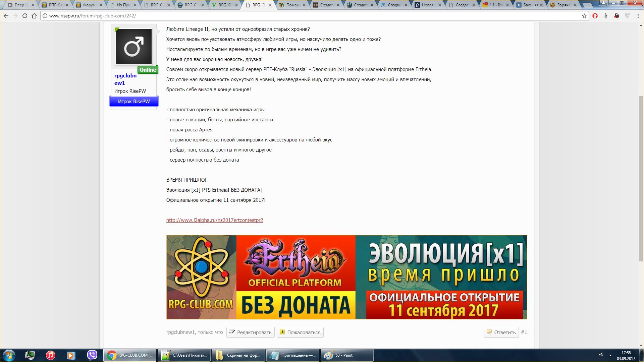Image resolution: width=644 pixels, height=362 pixels.
Task: Open the browser home page icon
Action: 34,16
